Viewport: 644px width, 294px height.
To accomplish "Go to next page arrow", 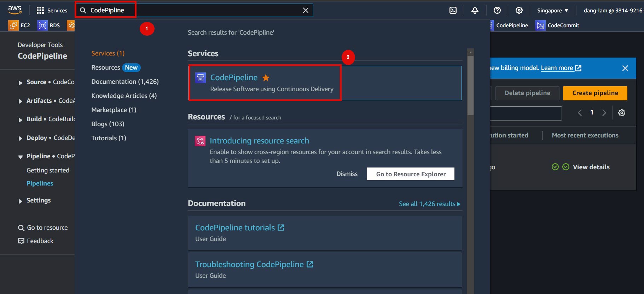I will (x=604, y=113).
